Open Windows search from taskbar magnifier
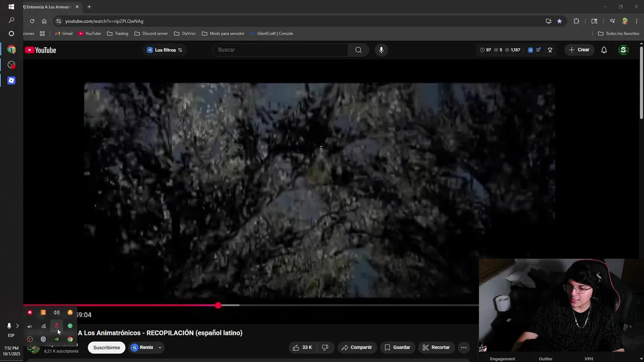Image resolution: width=644 pixels, height=362 pixels. 11,20
